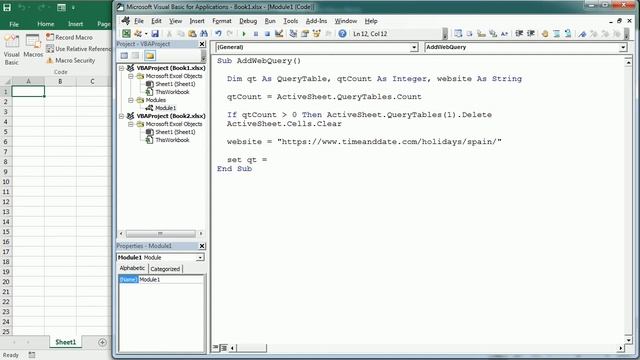Click the Paste clipboard icon in the VBA toolbar
The width and height of the screenshot is (640, 360).
click(x=192, y=34)
